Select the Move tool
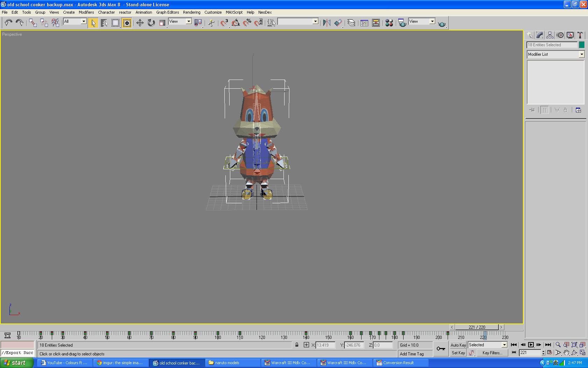Viewport: 588px width, 368px height. (140, 23)
